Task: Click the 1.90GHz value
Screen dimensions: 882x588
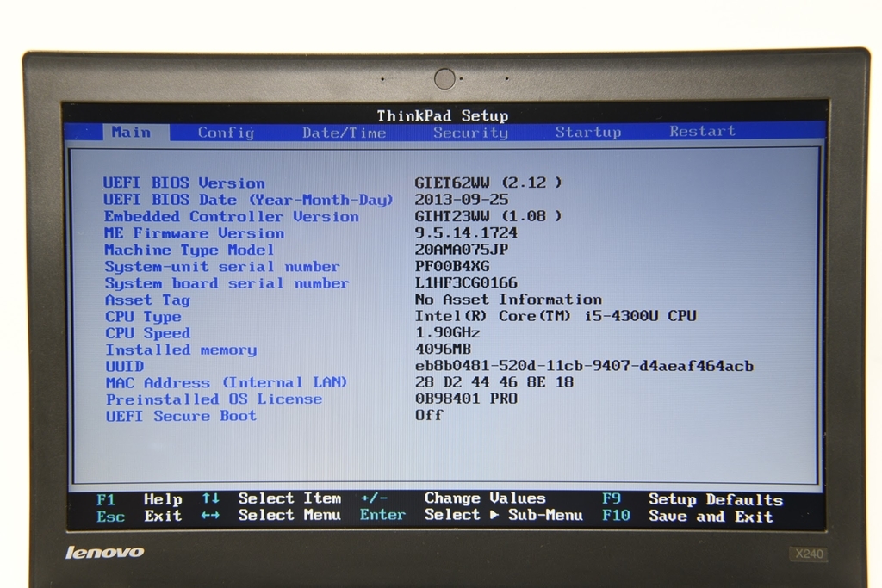Action: (447, 333)
